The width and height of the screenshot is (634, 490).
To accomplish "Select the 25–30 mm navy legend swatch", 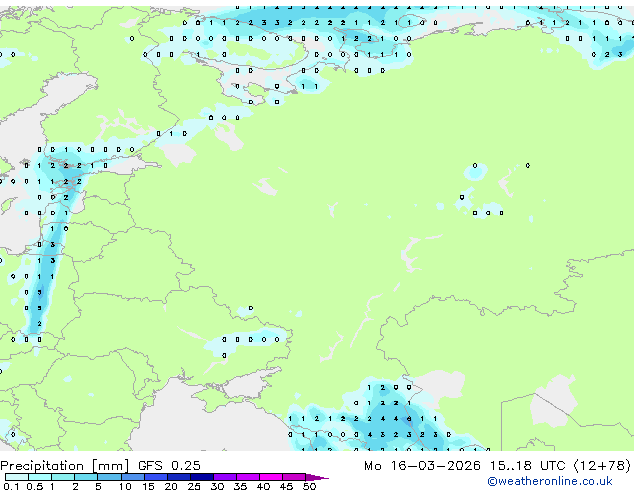I will click(201, 477).
